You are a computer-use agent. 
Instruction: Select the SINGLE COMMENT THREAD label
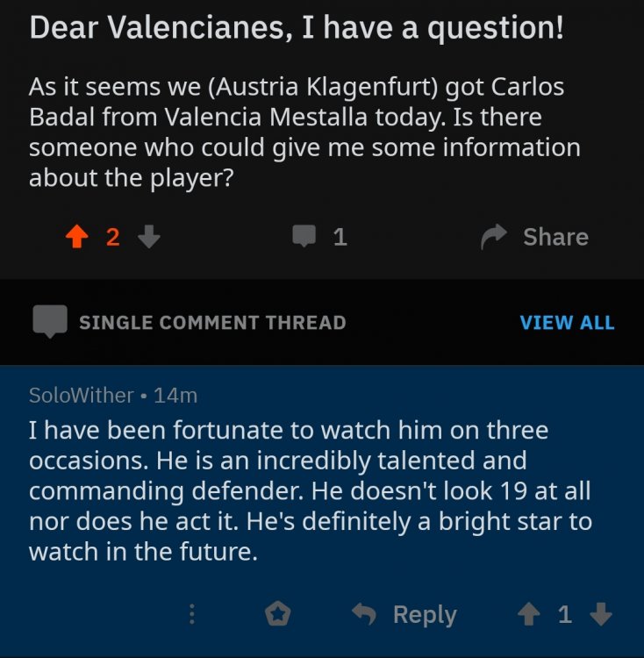pos(212,322)
